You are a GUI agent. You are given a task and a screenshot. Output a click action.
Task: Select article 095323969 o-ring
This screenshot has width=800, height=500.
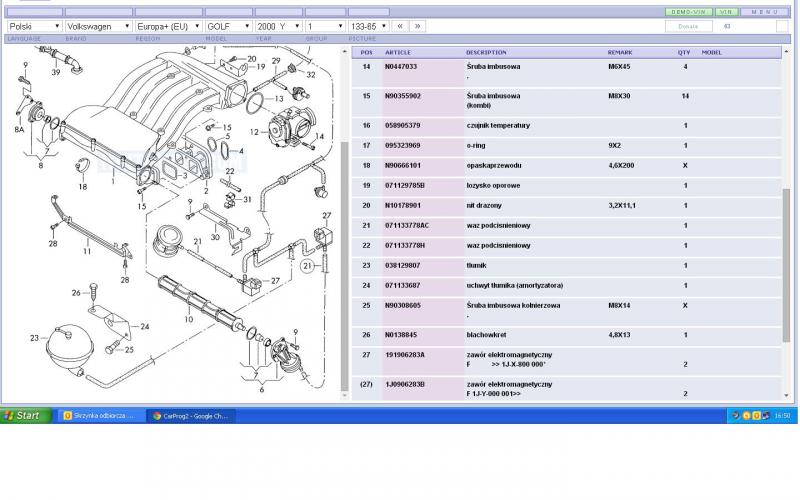pyautogui.click(x=403, y=145)
